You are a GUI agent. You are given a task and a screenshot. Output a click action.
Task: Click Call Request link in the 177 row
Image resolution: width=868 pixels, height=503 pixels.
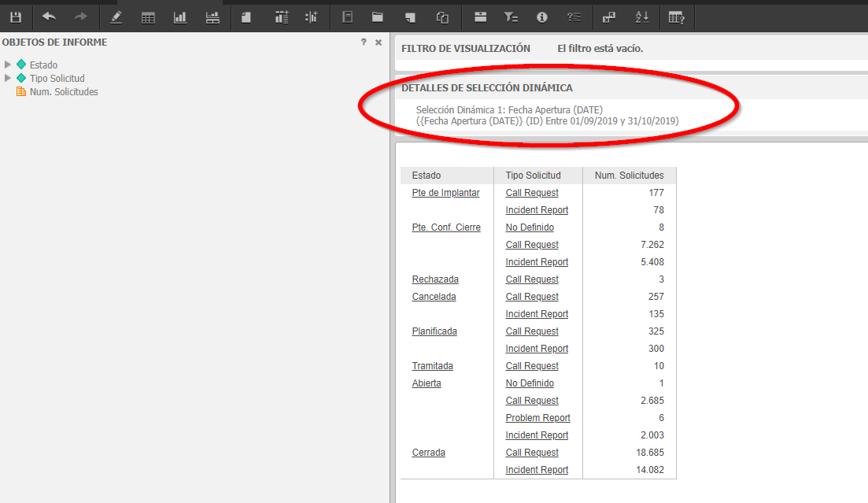coord(532,193)
